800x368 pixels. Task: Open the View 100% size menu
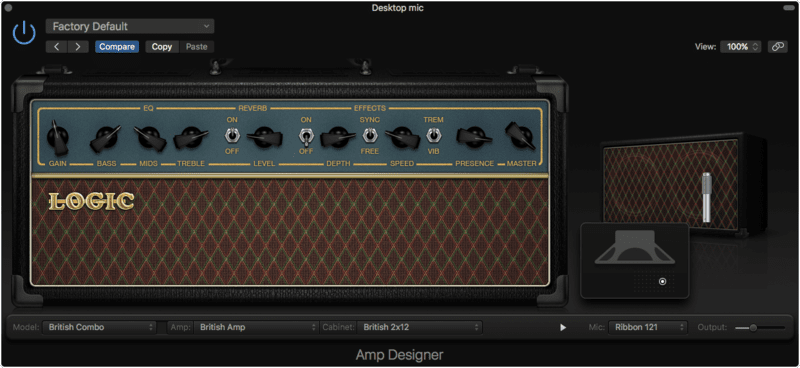(x=741, y=46)
